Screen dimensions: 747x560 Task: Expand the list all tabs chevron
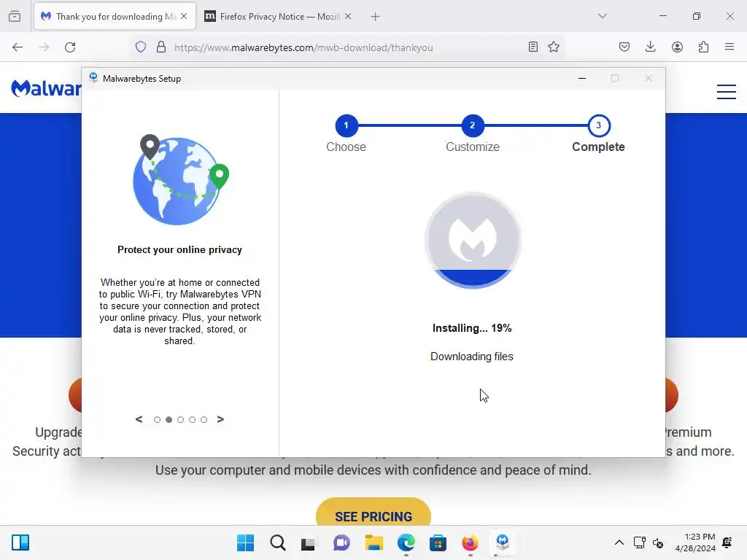(x=602, y=16)
